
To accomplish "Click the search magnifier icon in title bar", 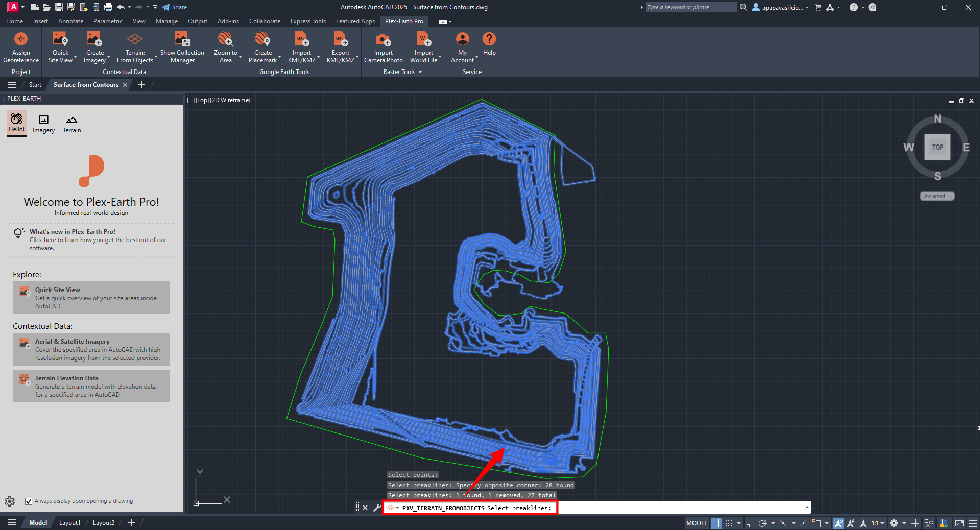I will click(x=744, y=7).
